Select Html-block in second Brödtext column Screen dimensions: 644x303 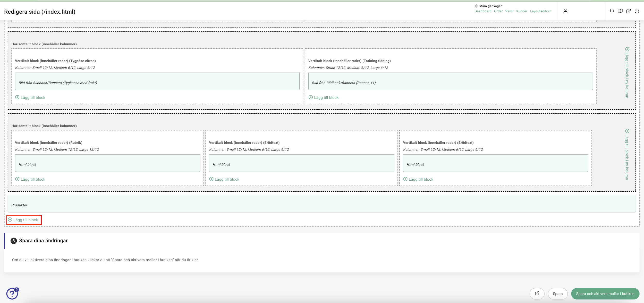click(496, 163)
